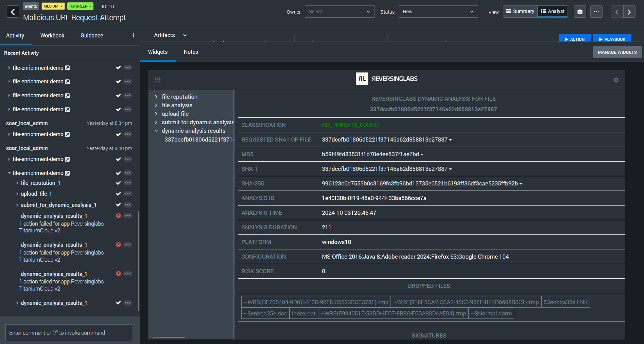The width and height of the screenshot is (644, 344).
Task: Open external link for first file-enrichment-demo
Action: coord(67,68)
